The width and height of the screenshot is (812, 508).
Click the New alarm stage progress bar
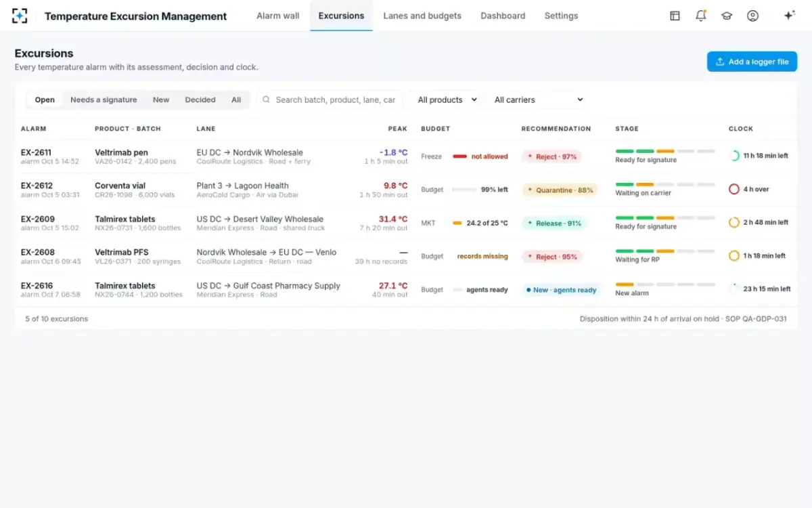(x=665, y=284)
